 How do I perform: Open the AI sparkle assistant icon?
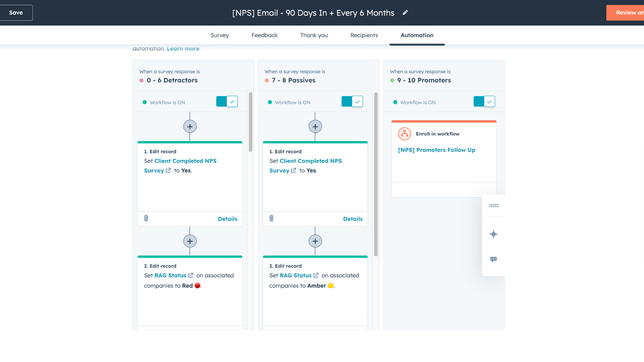(493, 234)
